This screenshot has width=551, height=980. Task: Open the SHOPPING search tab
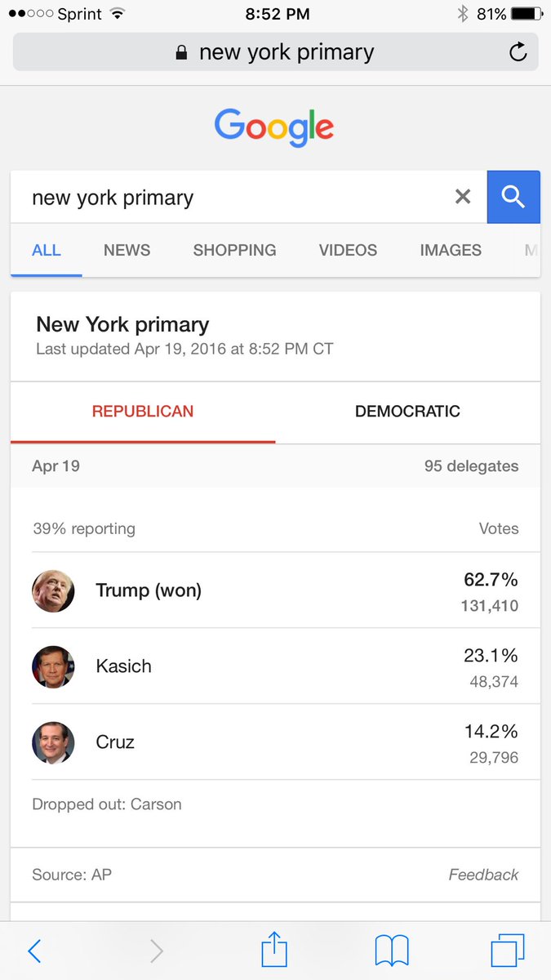pyautogui.click(x=234, y=250)
